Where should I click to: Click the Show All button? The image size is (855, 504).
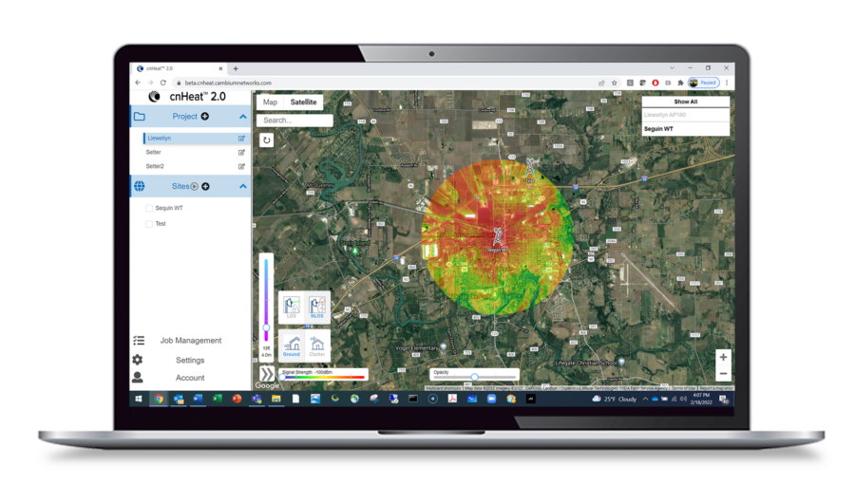[685, 102]
